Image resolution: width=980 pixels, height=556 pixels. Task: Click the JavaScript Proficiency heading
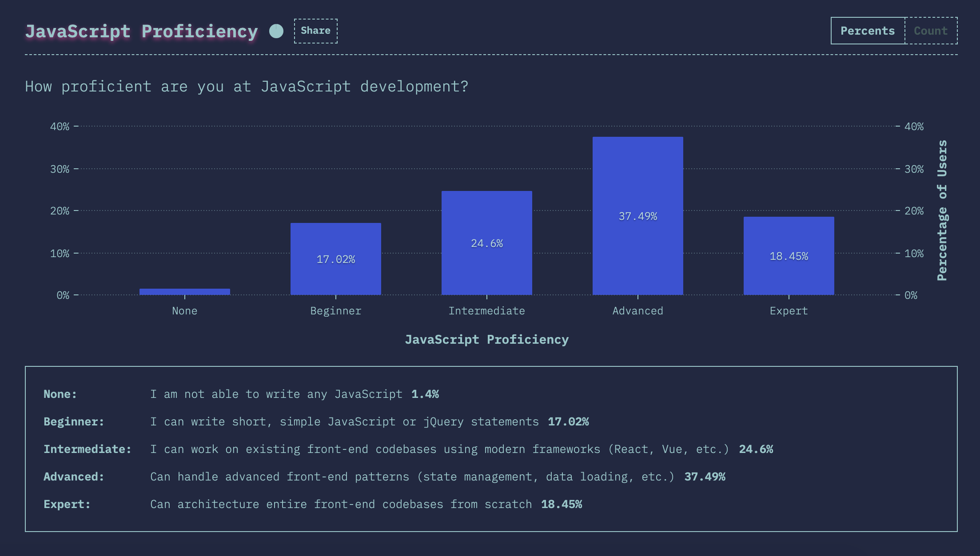click(x=141, y=32)
